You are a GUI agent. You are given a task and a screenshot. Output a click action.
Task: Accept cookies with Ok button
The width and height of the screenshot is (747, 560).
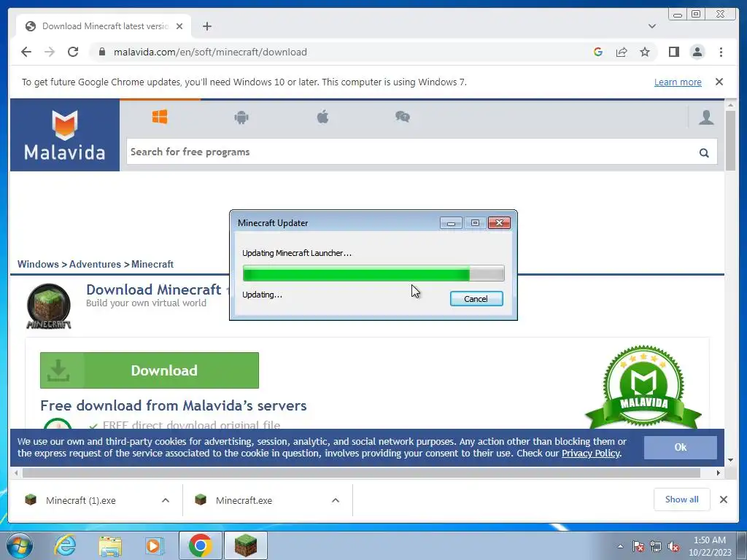681,447
